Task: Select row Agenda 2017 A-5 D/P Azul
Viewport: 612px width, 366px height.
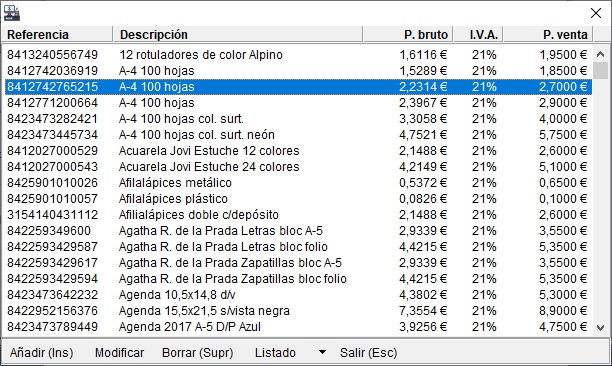Action: (x=299, y=327)
